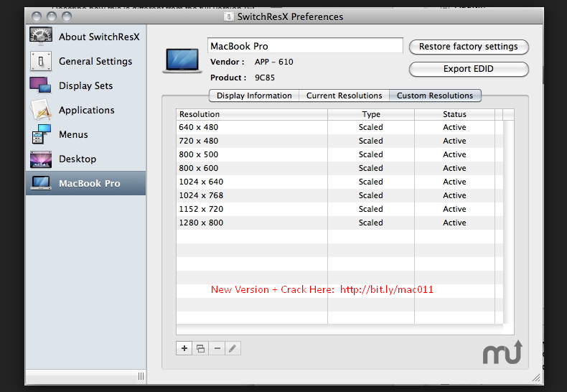Viewport: 567px width, 392px height.
Task: Click the Export EDID button
Action: pyautogui.click(x=469, y=69)
